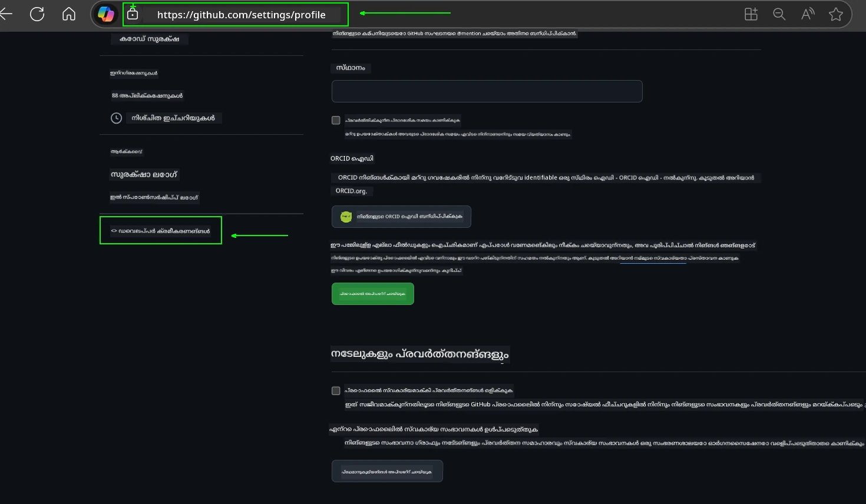This screenshot has width=866, height=504.
Task: Reload the current page
Action: pos(37,14)
